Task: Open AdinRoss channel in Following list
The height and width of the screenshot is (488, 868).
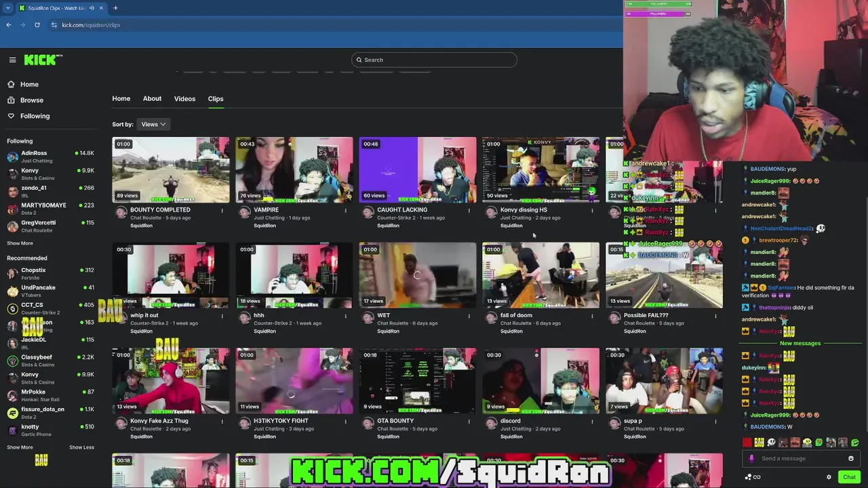Action: tap(51, 157)
